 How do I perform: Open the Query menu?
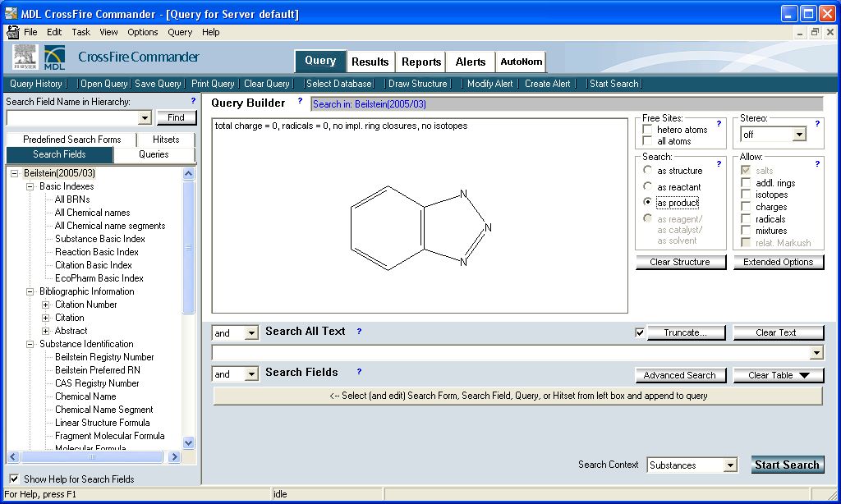click(180, 32)
